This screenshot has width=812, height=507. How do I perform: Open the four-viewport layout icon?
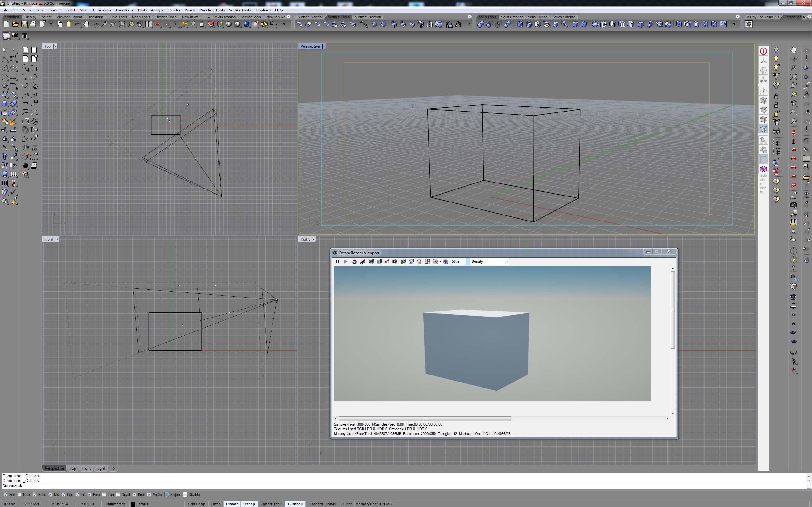[x=148, y=24]
